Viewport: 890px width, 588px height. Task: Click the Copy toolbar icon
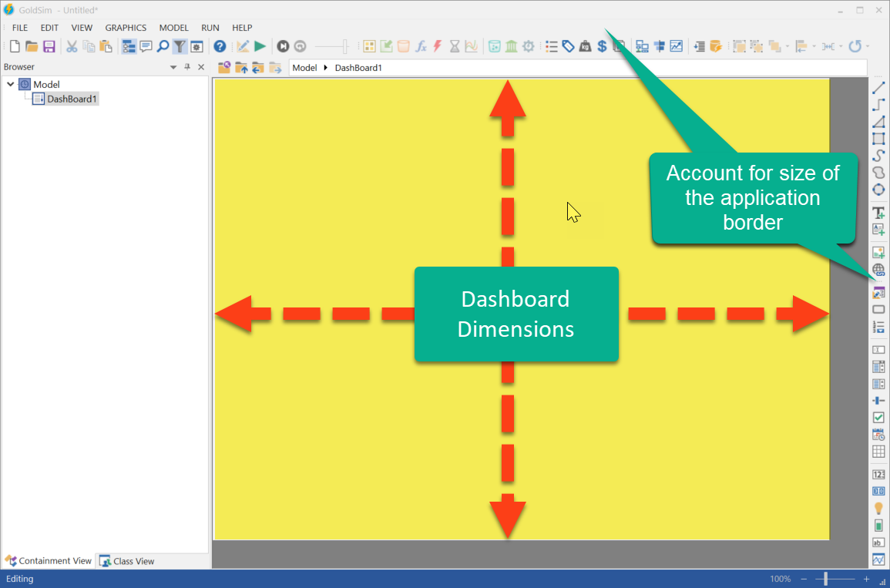[89, 46]
